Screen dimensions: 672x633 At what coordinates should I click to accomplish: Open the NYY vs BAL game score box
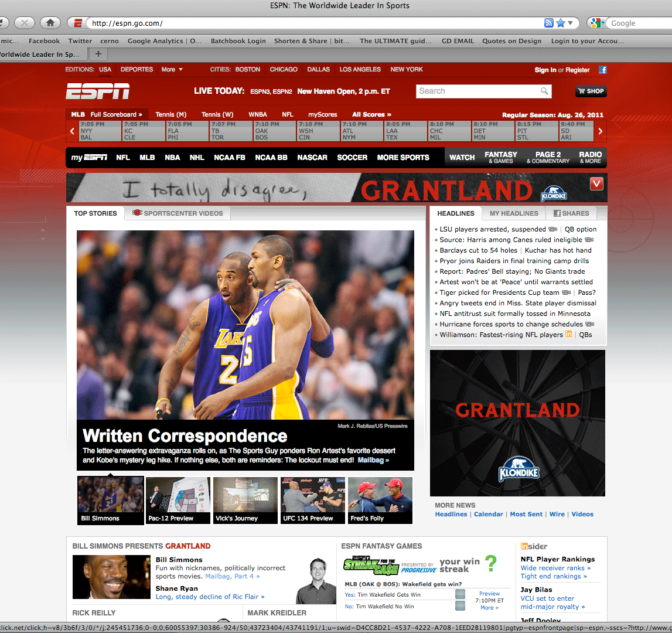tap(100, 131)
